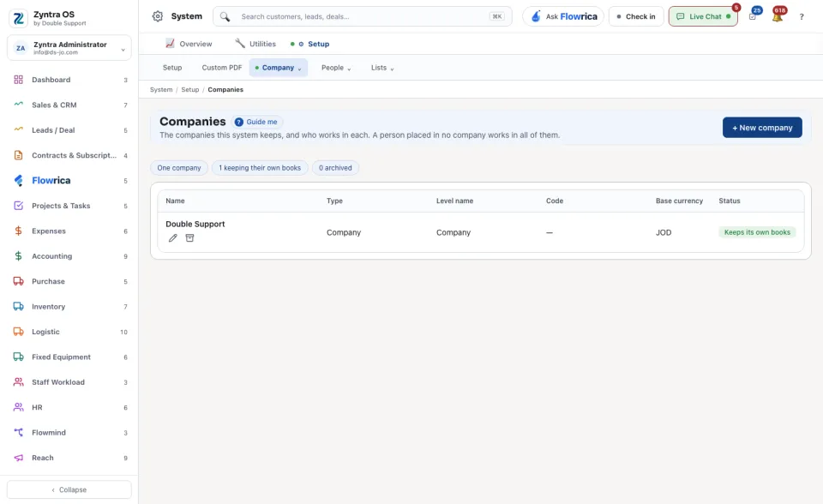Image resolution: width=823 pixels, height=504 pixels.
Task: Expand the Zyntra Administrator account menu
Action: (x=69, y=48)
